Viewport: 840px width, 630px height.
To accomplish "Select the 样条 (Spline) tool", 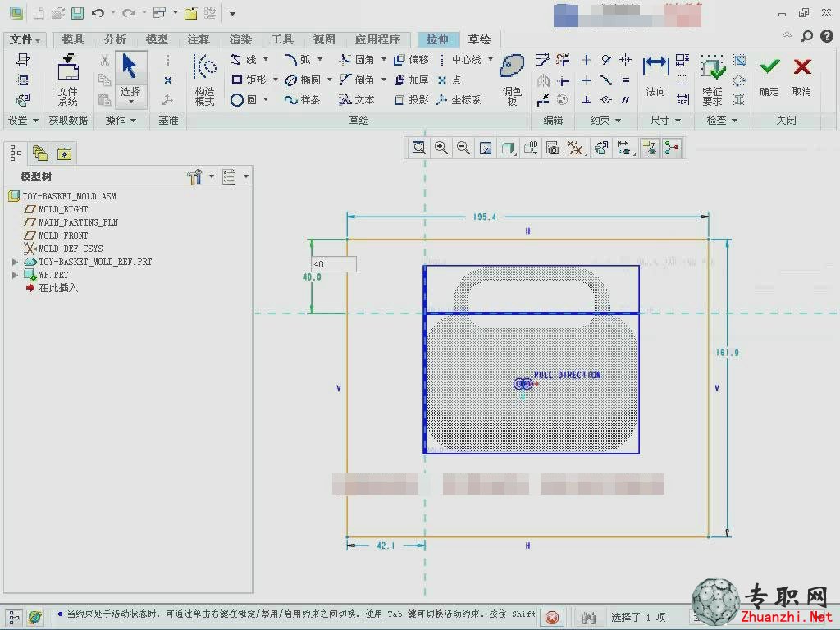I will pos(303,99).
